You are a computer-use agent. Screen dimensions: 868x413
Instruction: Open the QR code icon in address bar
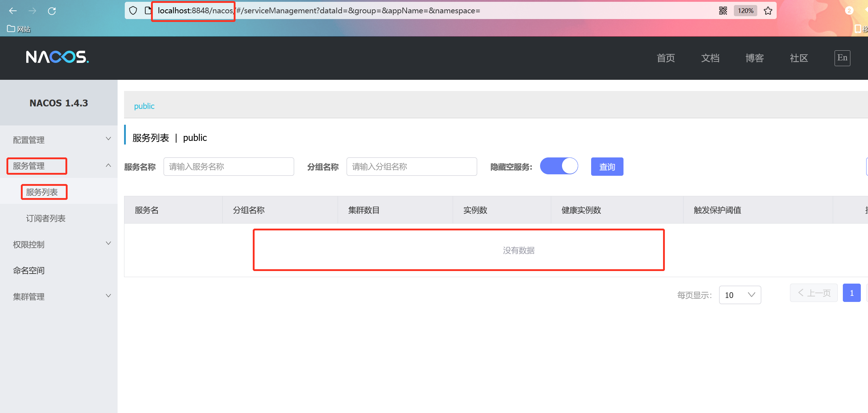pyautogui.click(x=723, y=11)
